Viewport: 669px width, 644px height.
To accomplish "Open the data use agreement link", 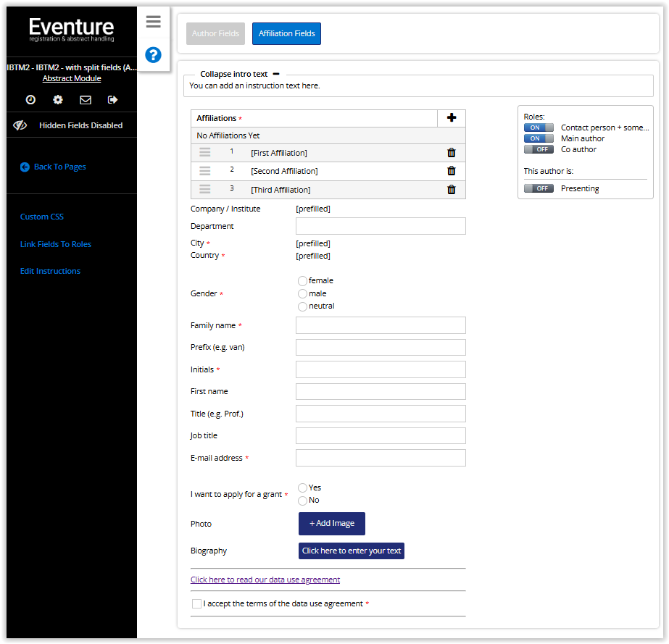I will (x=265, y=580).
